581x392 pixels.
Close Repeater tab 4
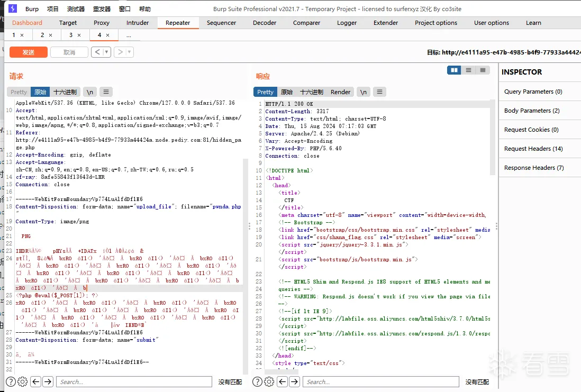(x=108, y=35)
